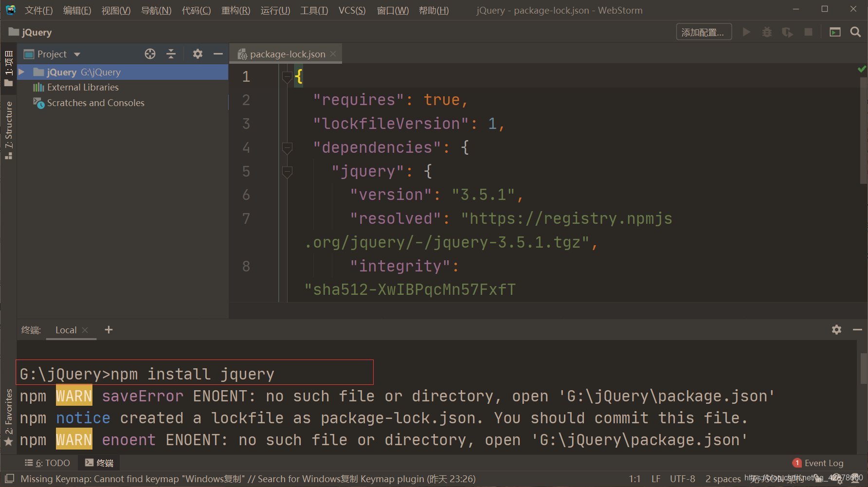Click the locate/scroll from source target icon
868x487 pixels.
150,54
